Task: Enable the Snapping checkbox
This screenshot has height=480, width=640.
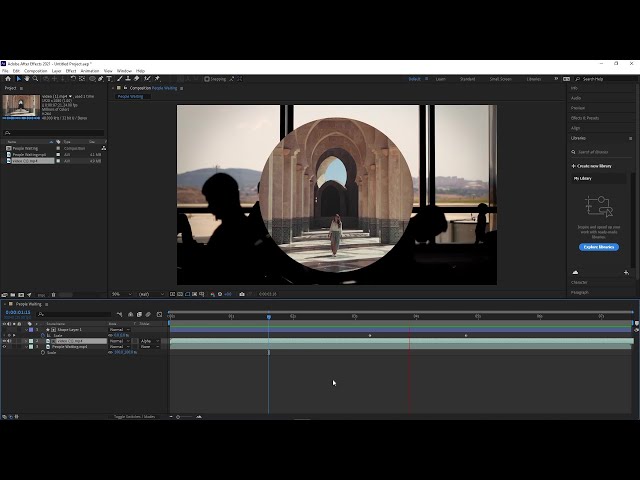Action: coord(206,79)
